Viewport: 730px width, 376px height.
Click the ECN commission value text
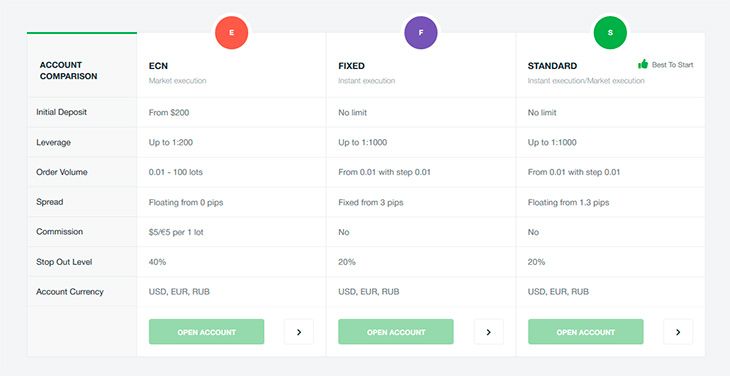pos(176,232)
